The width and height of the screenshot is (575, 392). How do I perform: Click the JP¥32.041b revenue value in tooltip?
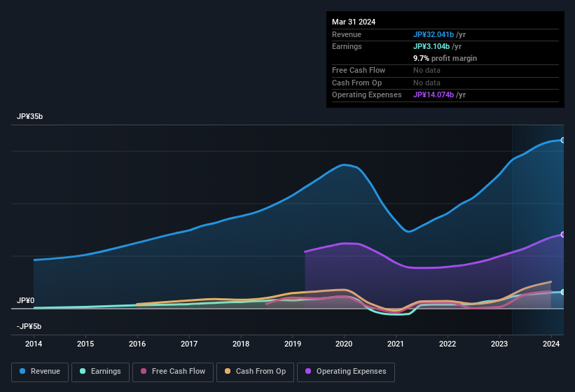(x=434, y=34)
